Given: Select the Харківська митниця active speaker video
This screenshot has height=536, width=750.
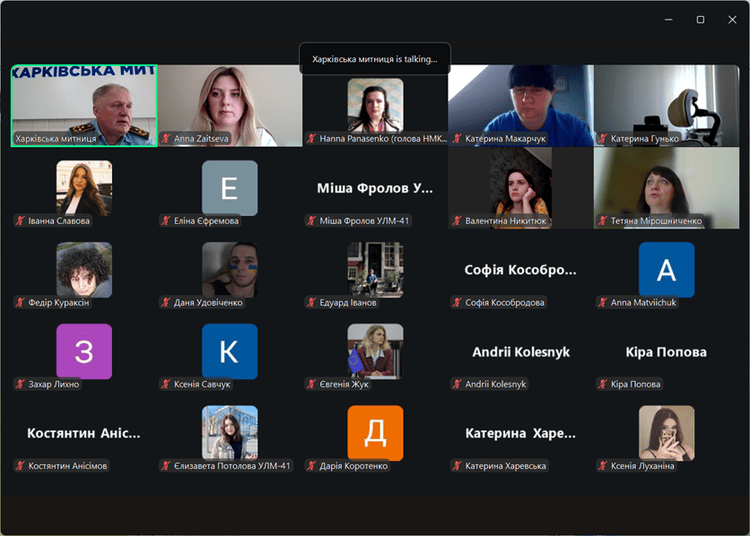Looking at the screenshot, I should pos(84,105).
